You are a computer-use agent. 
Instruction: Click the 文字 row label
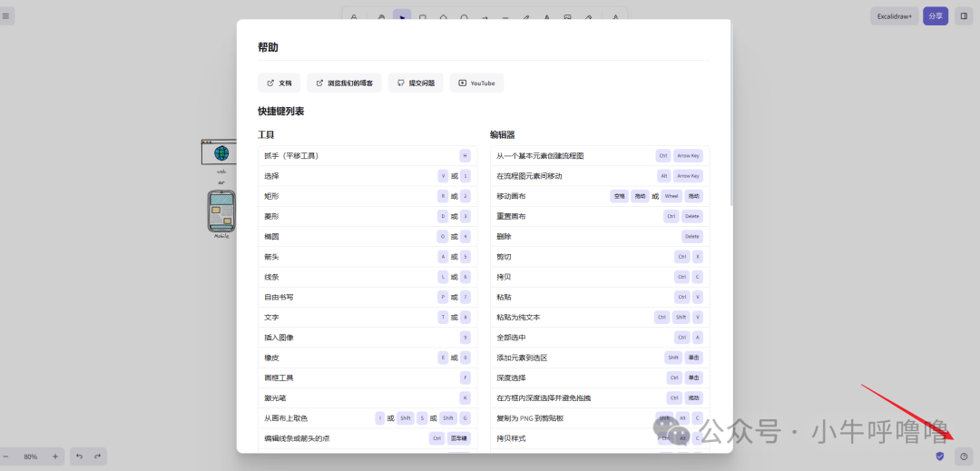[x=271, y=318]
